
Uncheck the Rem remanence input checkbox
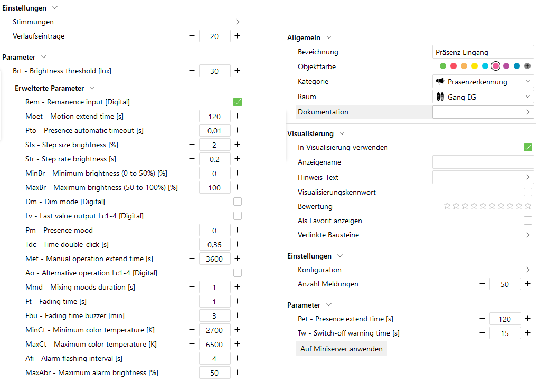(237, 101)
